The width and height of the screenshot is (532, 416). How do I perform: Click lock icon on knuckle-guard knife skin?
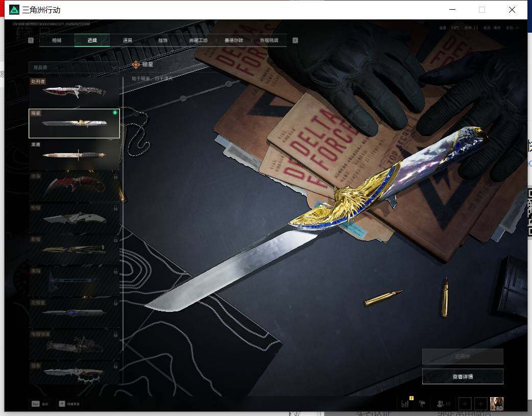(x=116, y=366)
